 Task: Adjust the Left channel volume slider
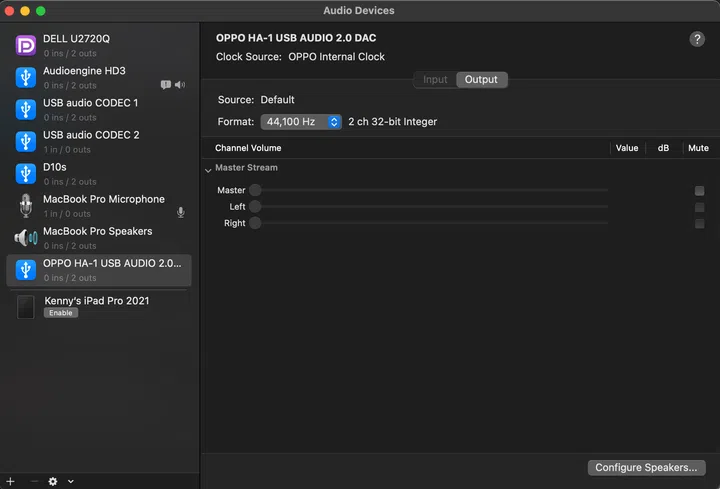pyautogui.click(x=428, y=207)
